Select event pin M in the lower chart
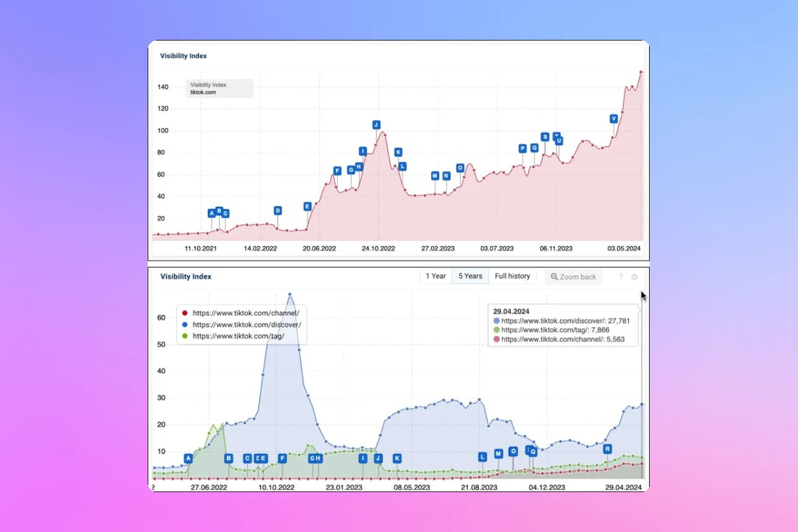This screenshot has width=798, height=532. (x=499, y=454)
